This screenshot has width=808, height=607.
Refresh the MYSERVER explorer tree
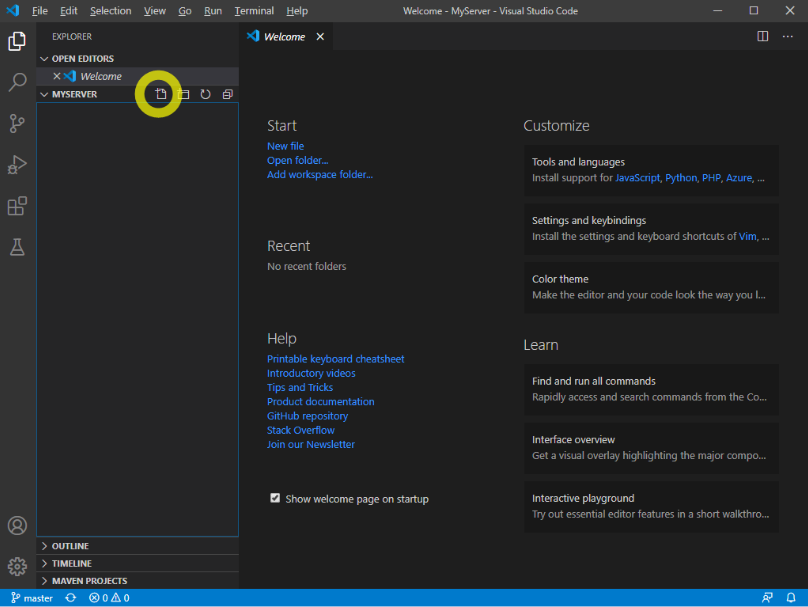206,94
